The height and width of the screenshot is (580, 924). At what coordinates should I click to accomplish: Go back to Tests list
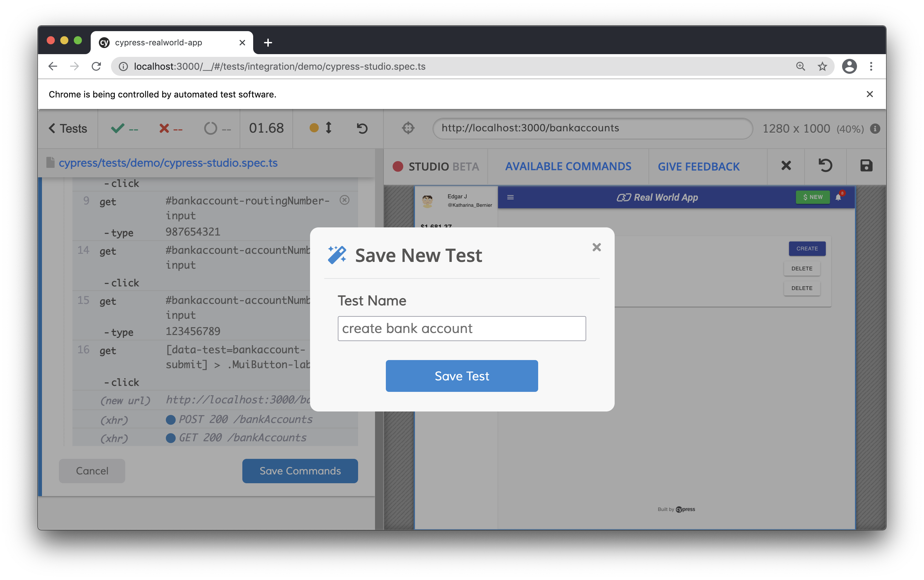pyautogui.click(x=68, y=128)
